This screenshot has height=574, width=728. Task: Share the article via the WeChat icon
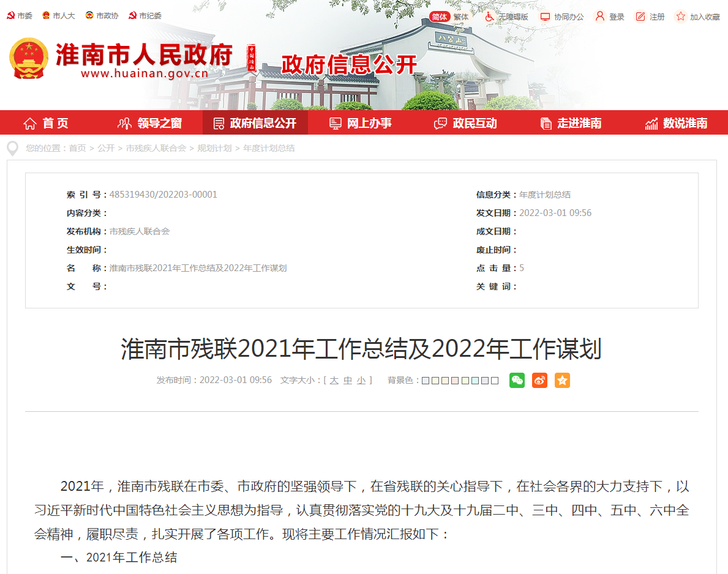click(x=517, y=381)
